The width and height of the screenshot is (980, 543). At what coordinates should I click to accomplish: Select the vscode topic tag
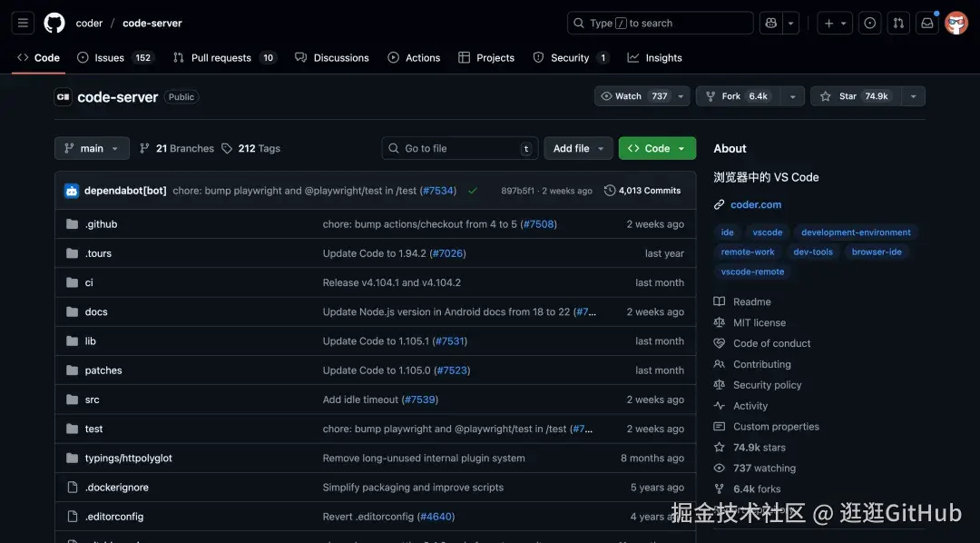coord(768,232)
